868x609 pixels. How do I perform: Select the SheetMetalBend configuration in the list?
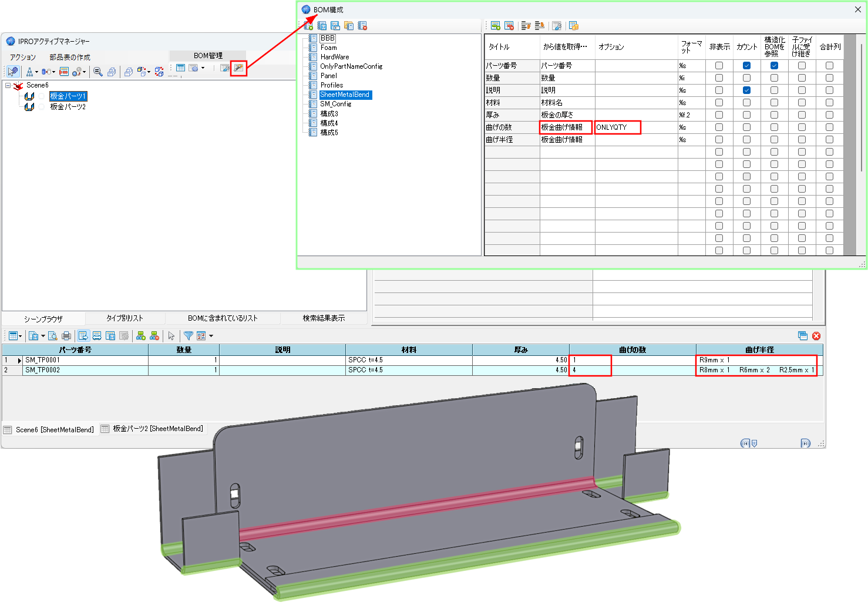tap(345, 95)
